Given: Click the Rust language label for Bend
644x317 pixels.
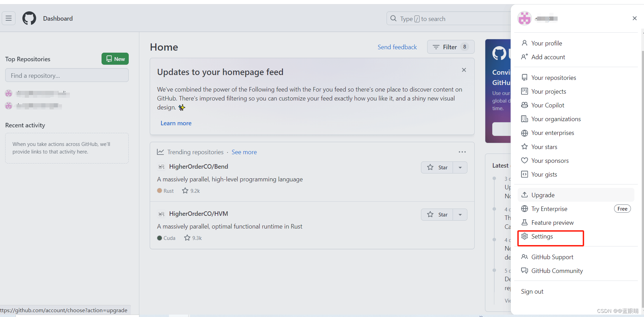Looking at the screenshot, I should (x=166, y=191).
